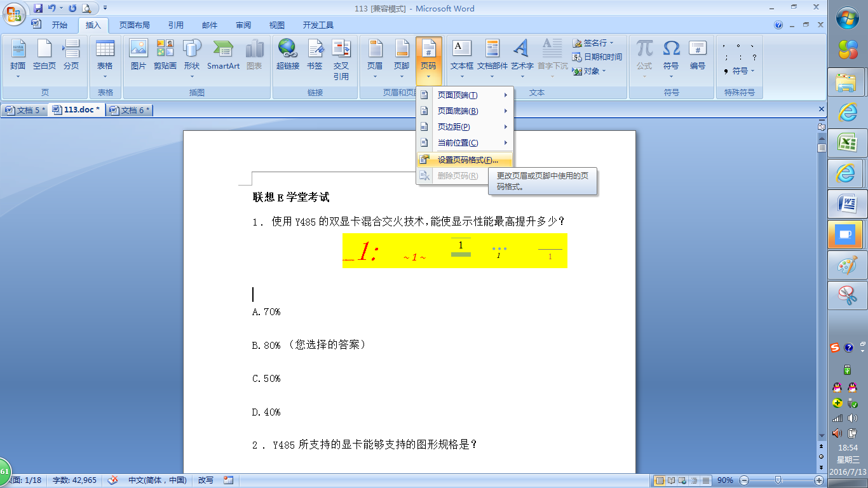Click the 中文(简体,中国) language indicator
868x488 pixels.
click(x=158, y=480)
